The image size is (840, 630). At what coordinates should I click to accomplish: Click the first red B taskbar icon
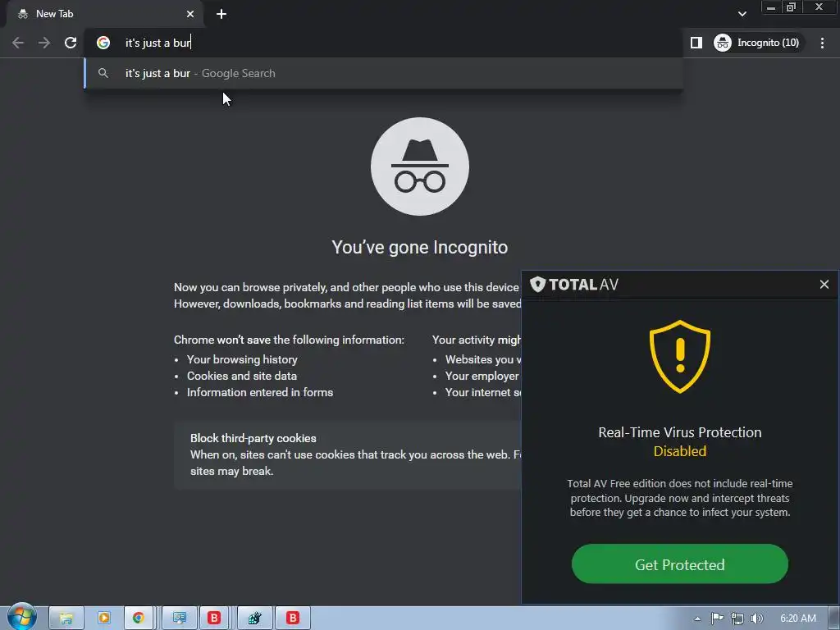click(x=214, y=619)
